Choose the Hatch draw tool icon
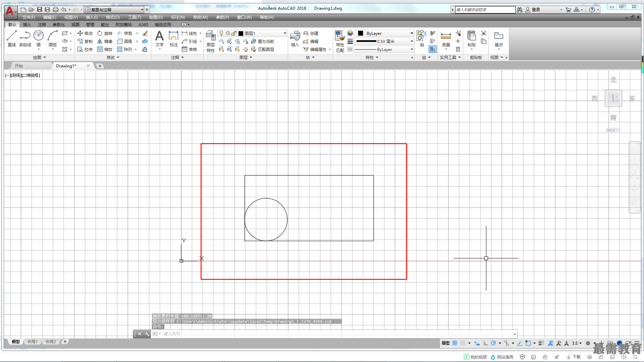This screenshot has width=644, height=362. click(x=65, y=49)
